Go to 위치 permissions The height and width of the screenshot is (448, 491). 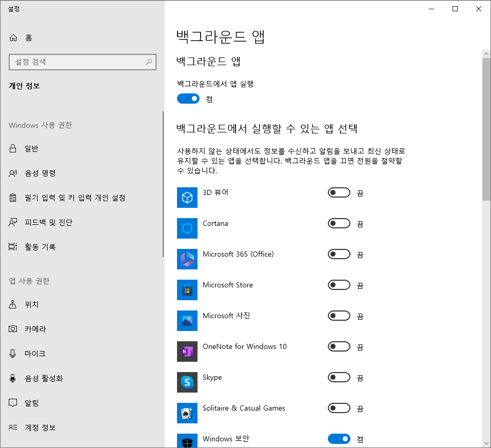pyautogui.click(x=82, y=304)
